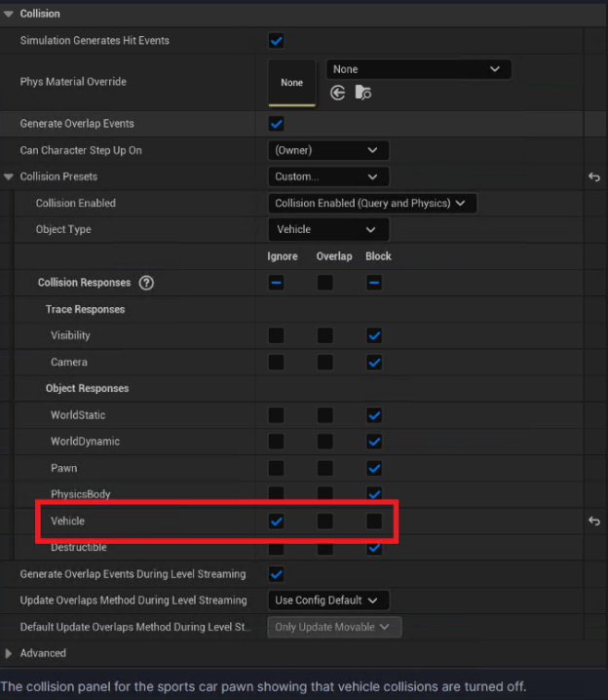Select the Object Responses label
This screenshot has height=700, width=608.
pyautogui.click(x=87, y=388)
